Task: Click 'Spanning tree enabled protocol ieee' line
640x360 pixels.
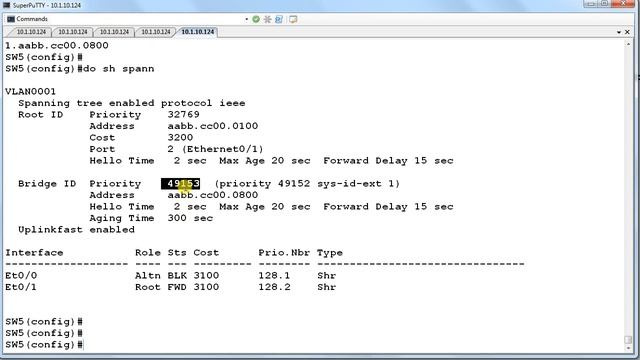Action: coord(132,103)
